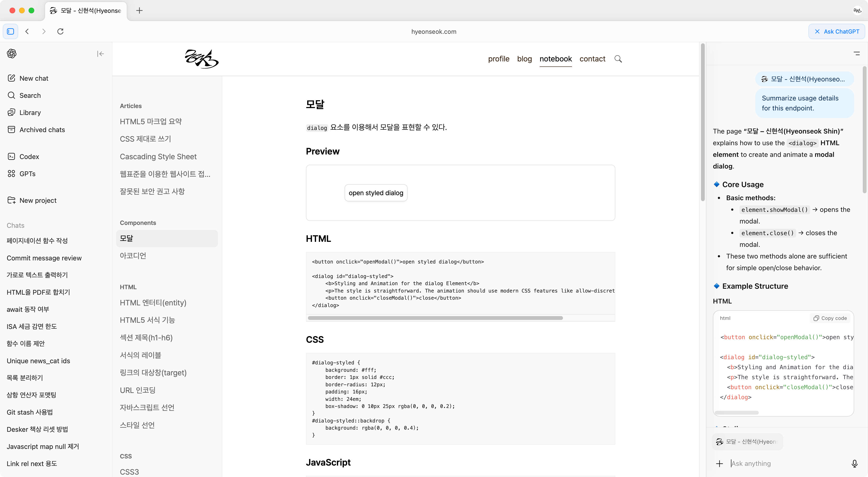
Task: Open the chat panel options menu
Action: [857, 54]
